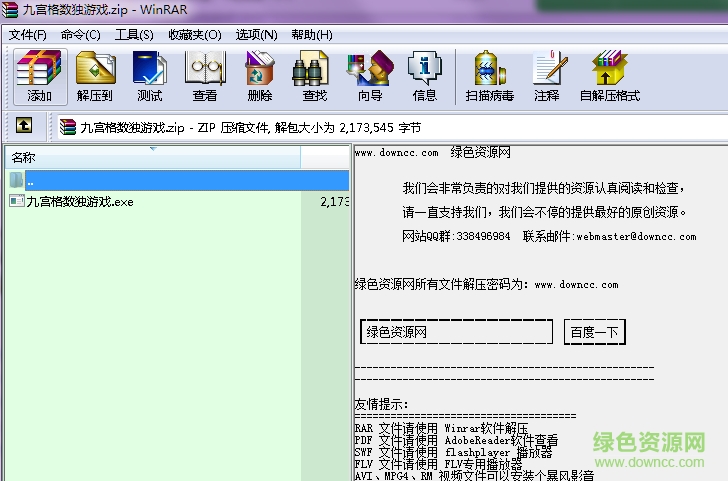Start 扫描病毒 (Virus scan)

click(489, 77)
